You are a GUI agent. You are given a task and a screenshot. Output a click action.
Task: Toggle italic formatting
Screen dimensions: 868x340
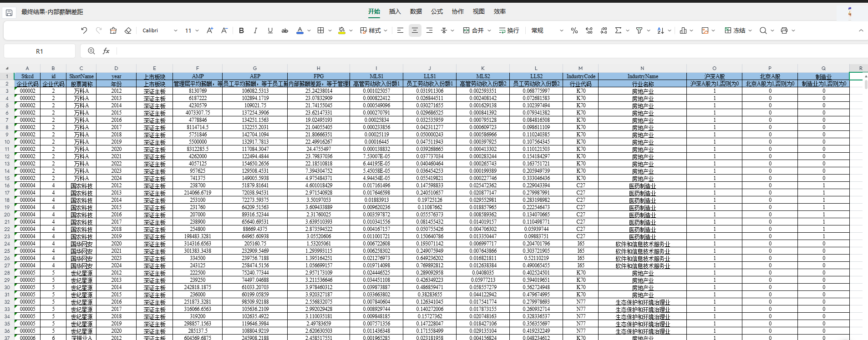[255, 30]
